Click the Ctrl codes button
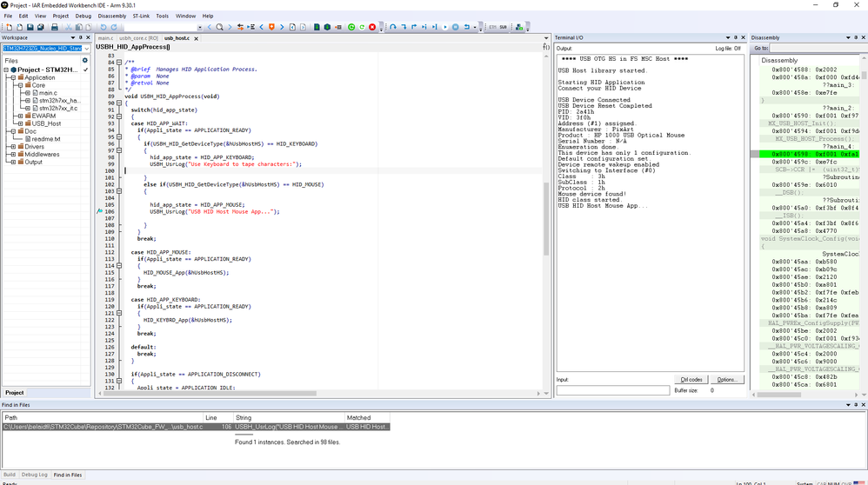The width and height of the screenshot is (868, 485). [691, 380]
